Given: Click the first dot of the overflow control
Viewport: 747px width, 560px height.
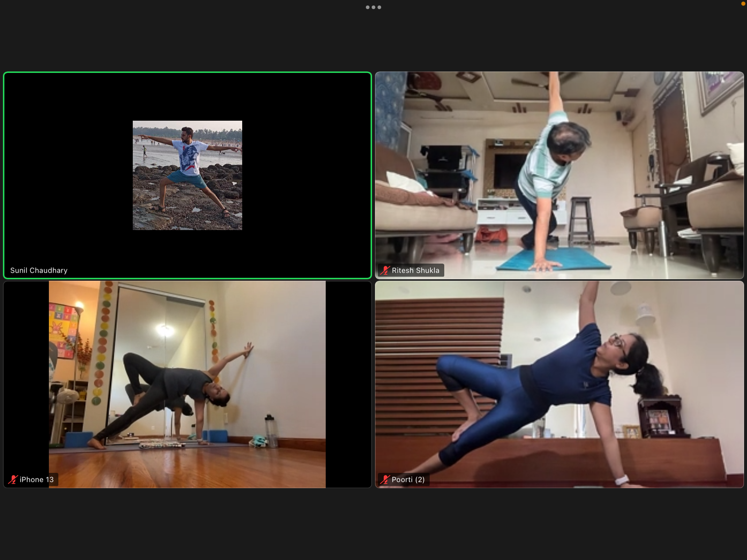Looking at the screenshot, I should click(x=368, y=7).
